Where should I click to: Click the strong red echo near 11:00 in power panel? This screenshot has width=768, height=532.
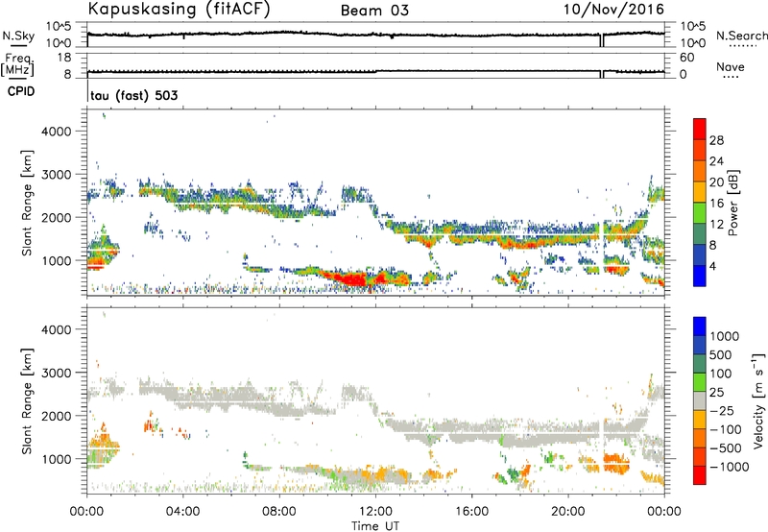click(x=350, y=279)
